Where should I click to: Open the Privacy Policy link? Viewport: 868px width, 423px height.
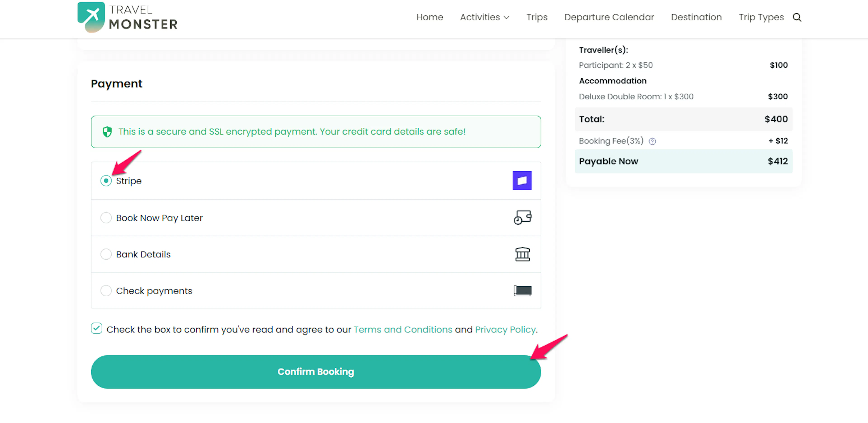pos(505,329)
